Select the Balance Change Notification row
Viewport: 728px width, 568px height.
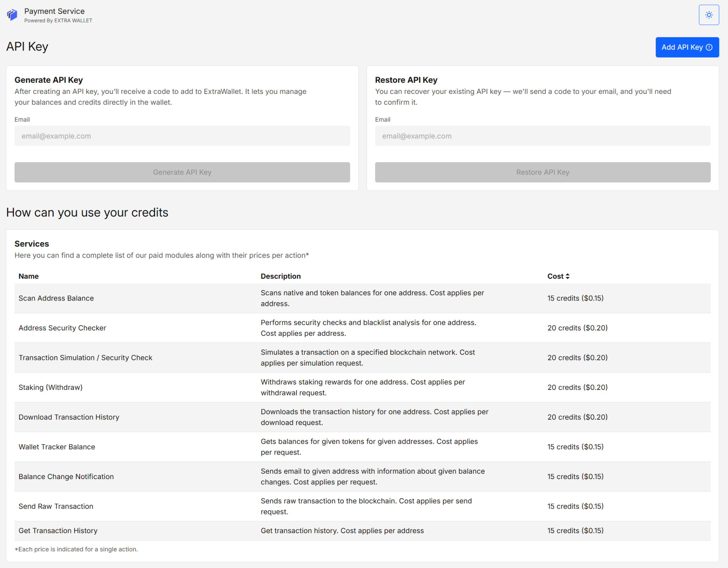tap(249, 477)
